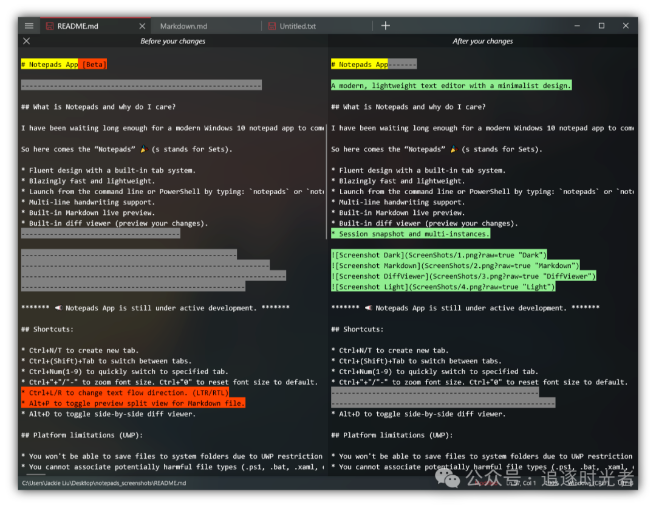Click '## Shortcuts:' heading in after pane

tap(357, 329)
